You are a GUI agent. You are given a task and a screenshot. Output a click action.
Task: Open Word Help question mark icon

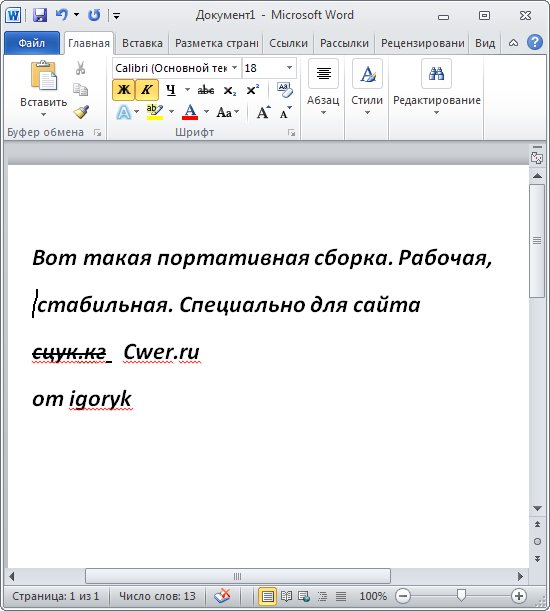click(x=535, y=42)
